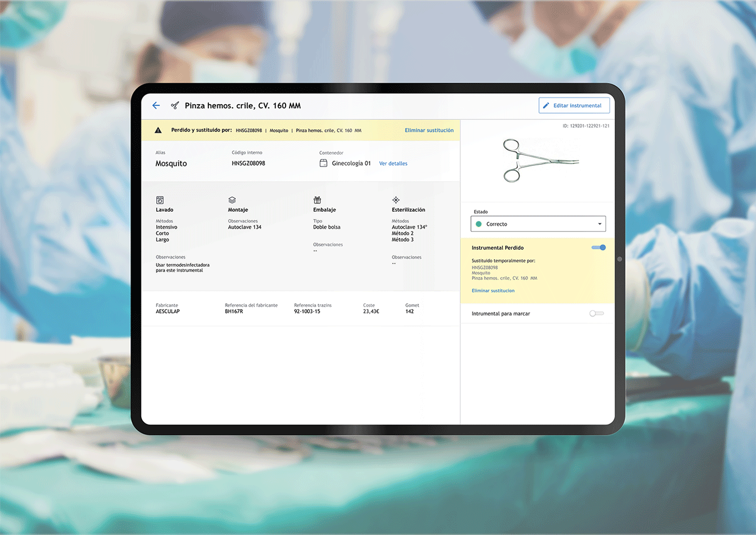The width and height of the screenshot is (756, 535).
Task: Click the Esterilización section heading
Action: click(x=408, y=210)
